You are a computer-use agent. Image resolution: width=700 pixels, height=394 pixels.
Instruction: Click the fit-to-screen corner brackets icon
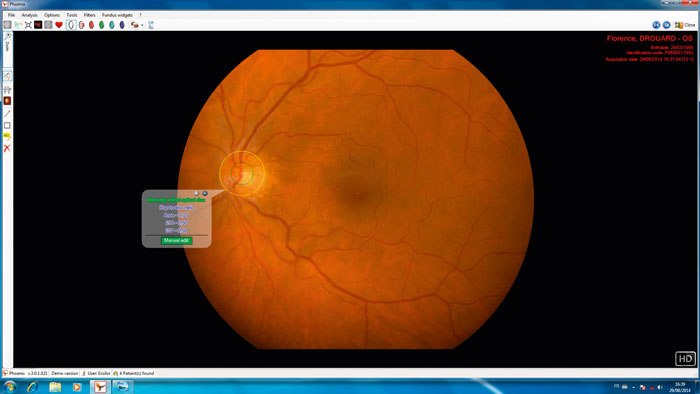(x=28, y=25)
